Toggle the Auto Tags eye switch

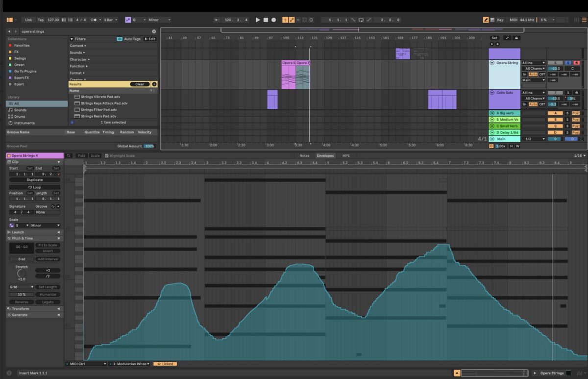pos(120,39)
